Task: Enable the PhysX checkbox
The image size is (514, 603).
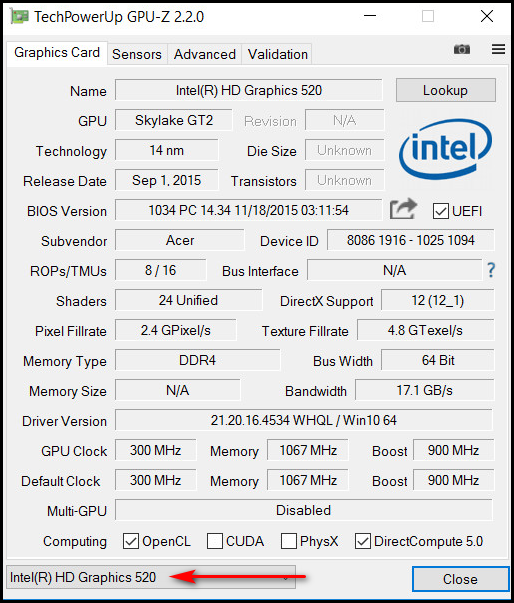Action: tap(289, 541)
